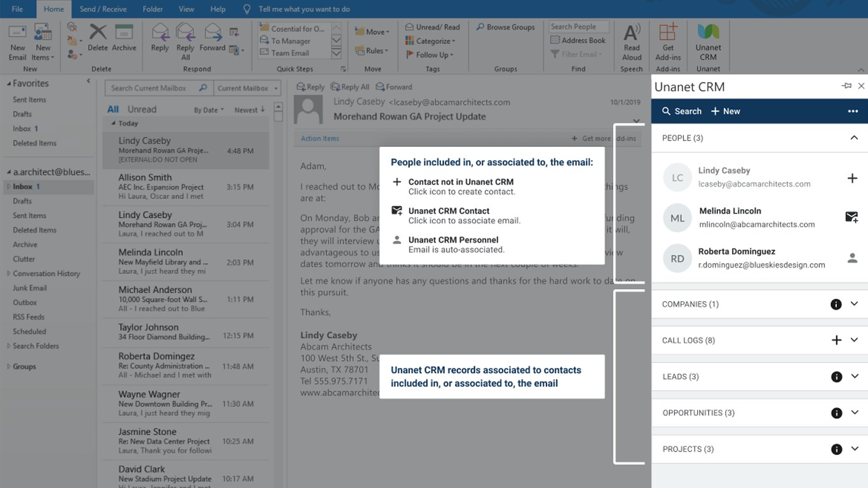868x488 pixels.
Task: Switch to the Send / Receive tab
Action: click(x=103, y=9)
